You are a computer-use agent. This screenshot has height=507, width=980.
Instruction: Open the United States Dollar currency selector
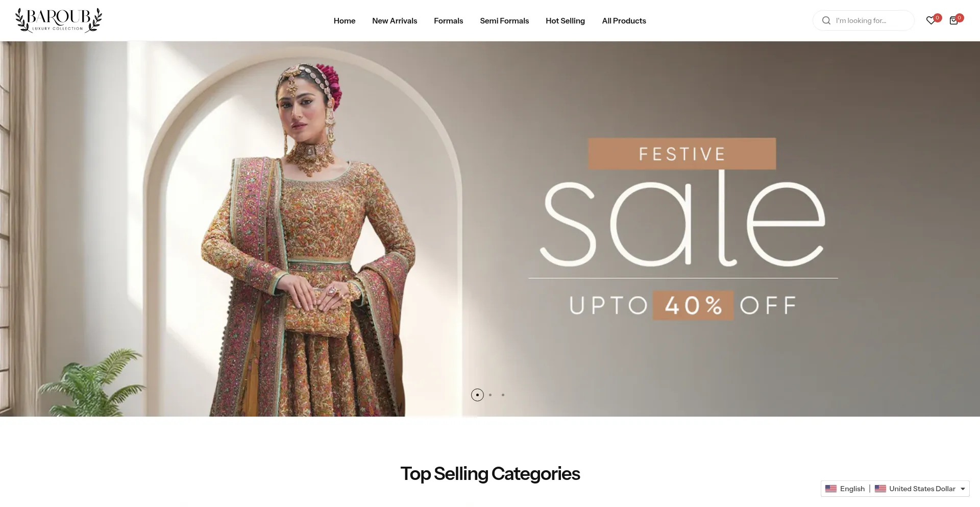tap(920, 489)
